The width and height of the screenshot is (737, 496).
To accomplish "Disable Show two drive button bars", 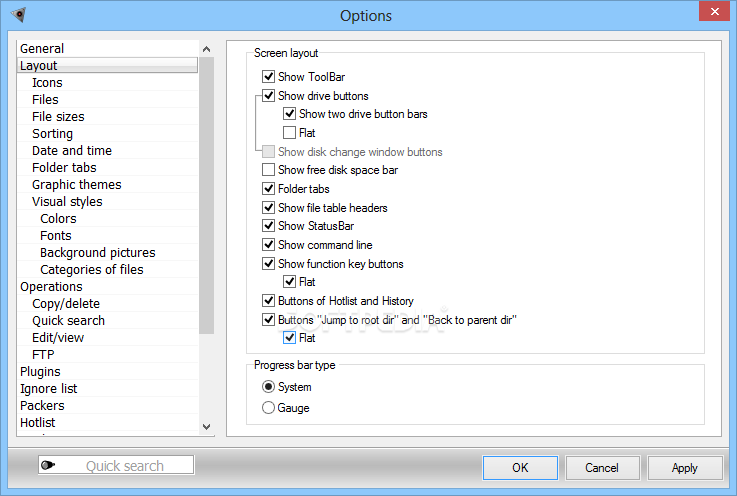I will pyautogui.click(x=290, y=114).
